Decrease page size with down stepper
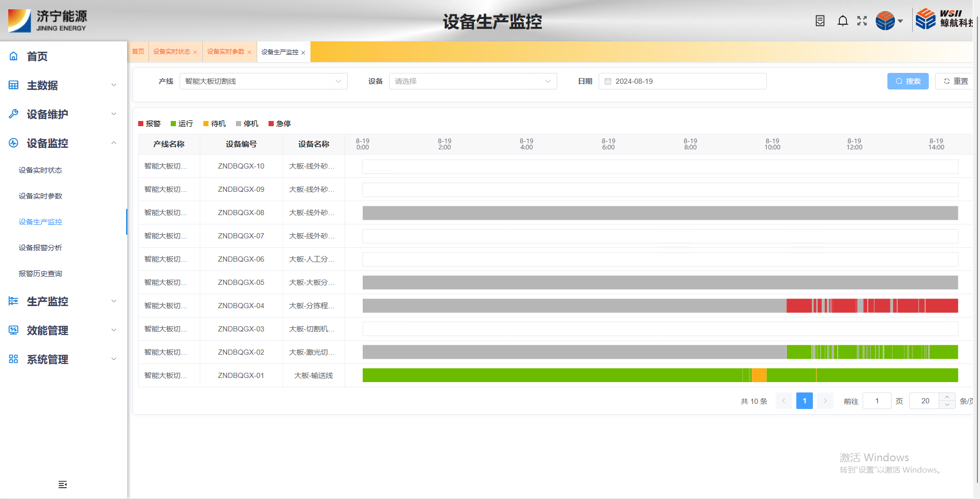This screenshot has height=500, width=980. [947, 405]
